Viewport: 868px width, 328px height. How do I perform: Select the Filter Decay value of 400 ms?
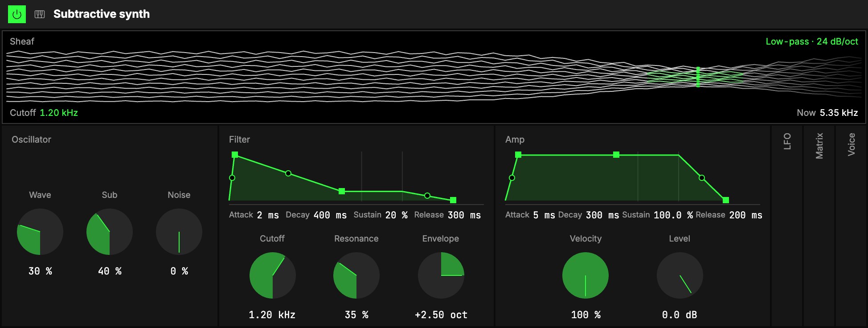[x=330, y=215]
